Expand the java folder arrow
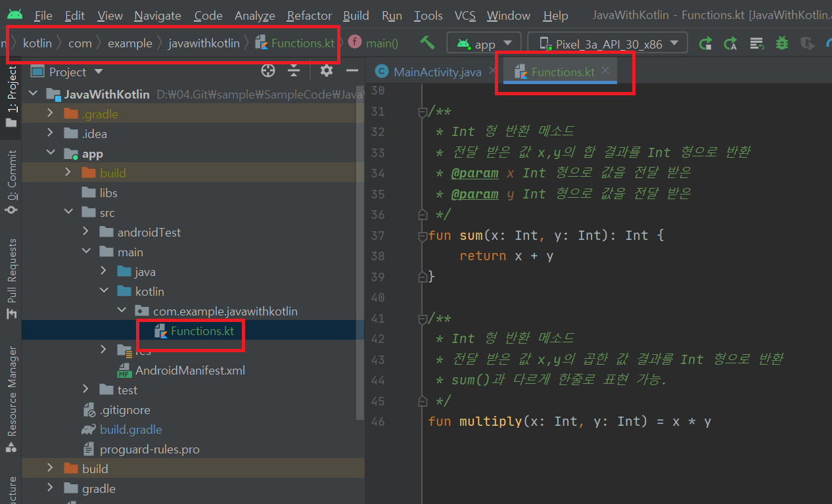 (104, 271)
